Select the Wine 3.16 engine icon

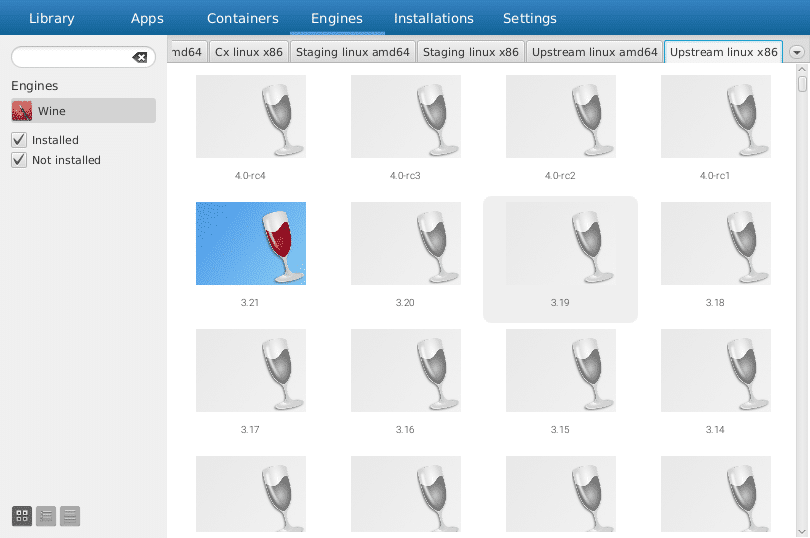coord(406,371)
